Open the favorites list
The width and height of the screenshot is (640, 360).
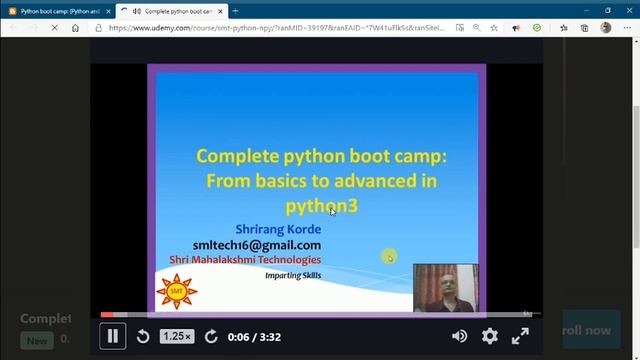pos(564,28)
